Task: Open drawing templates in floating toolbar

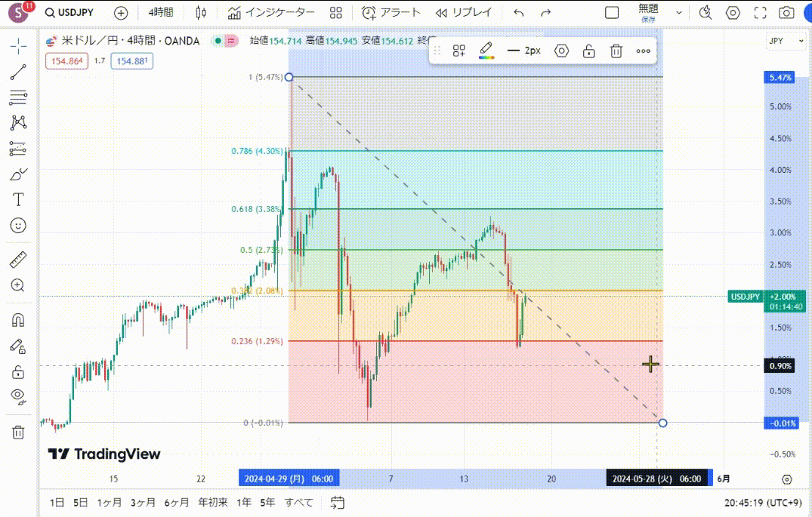Action: [x=458, y=51]
